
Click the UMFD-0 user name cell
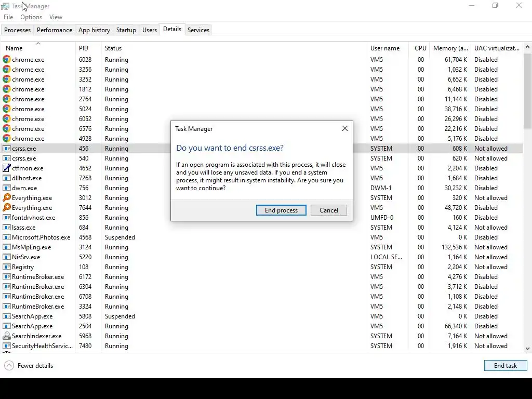pyautogui.click(x=382, y=218)
